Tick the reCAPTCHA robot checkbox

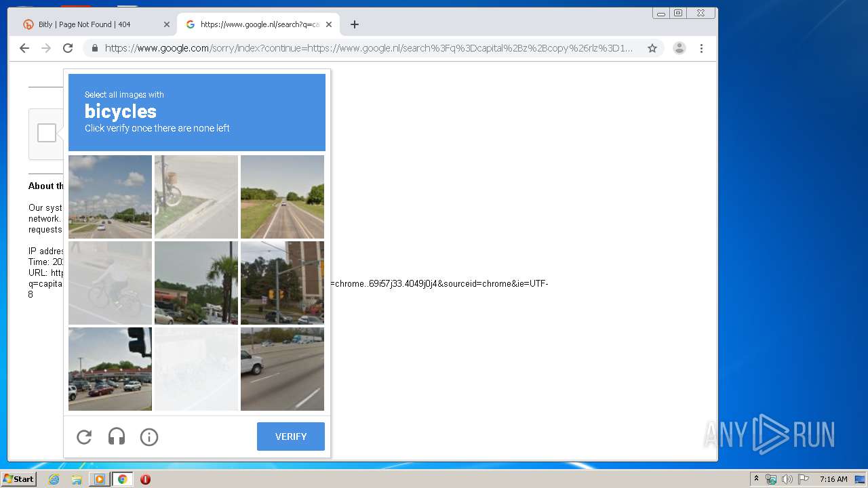(x=47, y=133)
